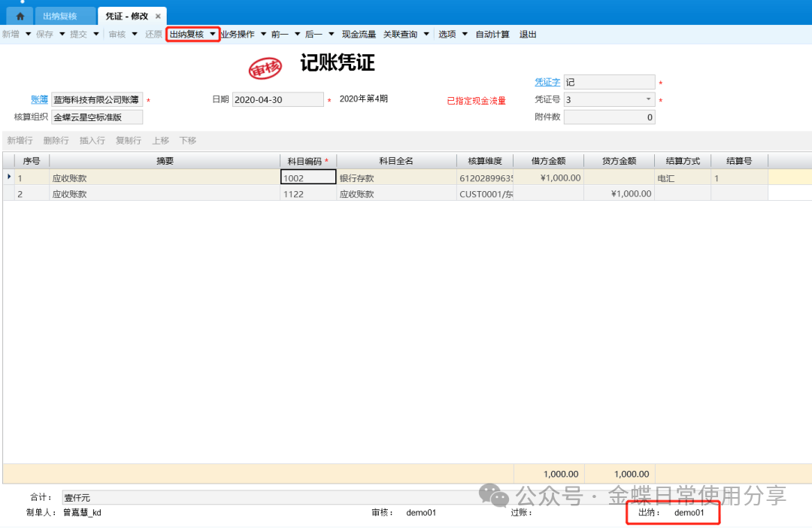This screenshot has height=528, width=812.
Task: Click 退出 to exit the voucher
Action: 528,35
